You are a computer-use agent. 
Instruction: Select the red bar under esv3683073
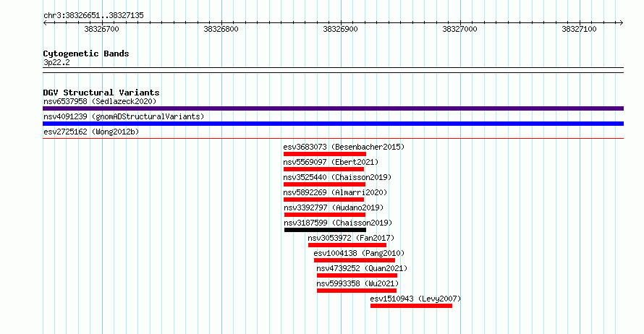tap(324, 154)
